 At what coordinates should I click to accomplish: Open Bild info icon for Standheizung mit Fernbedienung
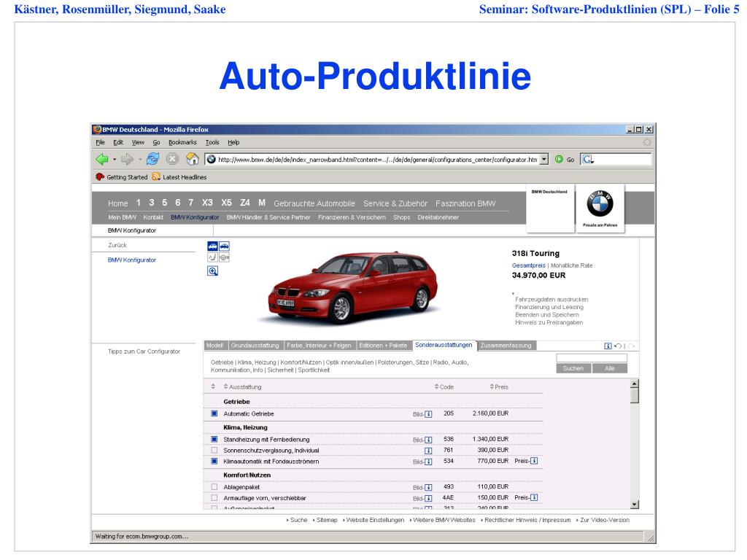pos(428,440)
